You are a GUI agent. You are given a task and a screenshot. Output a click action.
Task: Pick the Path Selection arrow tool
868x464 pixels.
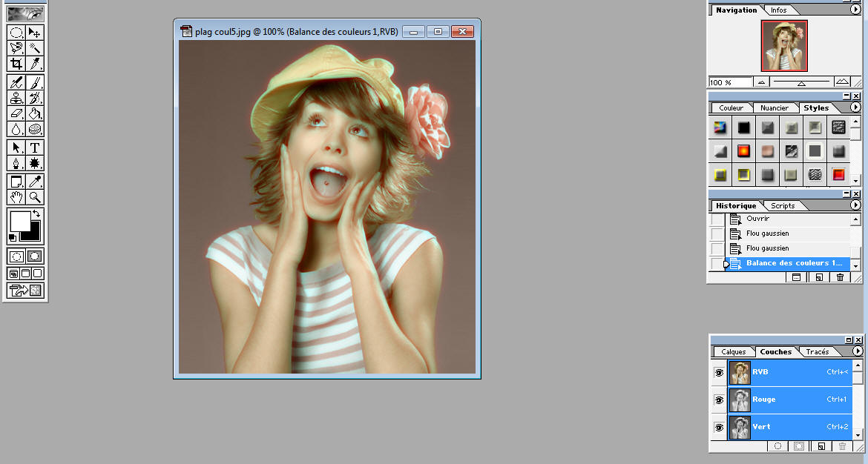coord(16,148)
